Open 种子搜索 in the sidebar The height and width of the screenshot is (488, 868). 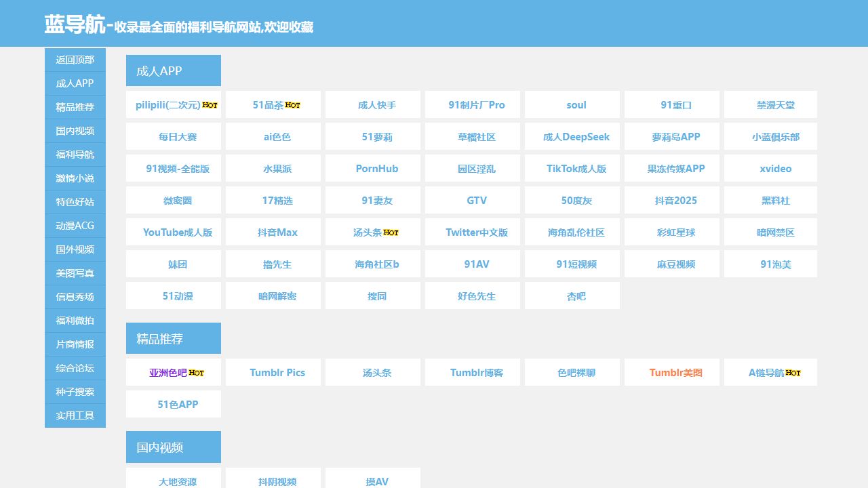pos(75,392)
